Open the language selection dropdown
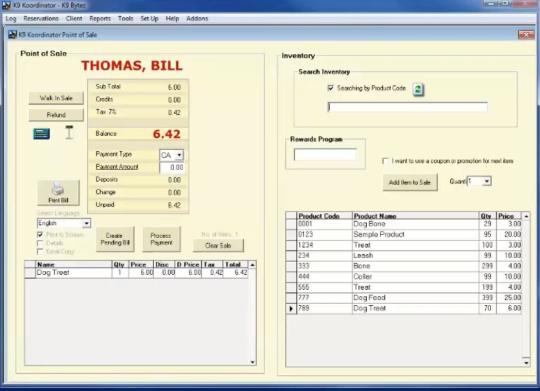540x391 pixels. (86, 224)
